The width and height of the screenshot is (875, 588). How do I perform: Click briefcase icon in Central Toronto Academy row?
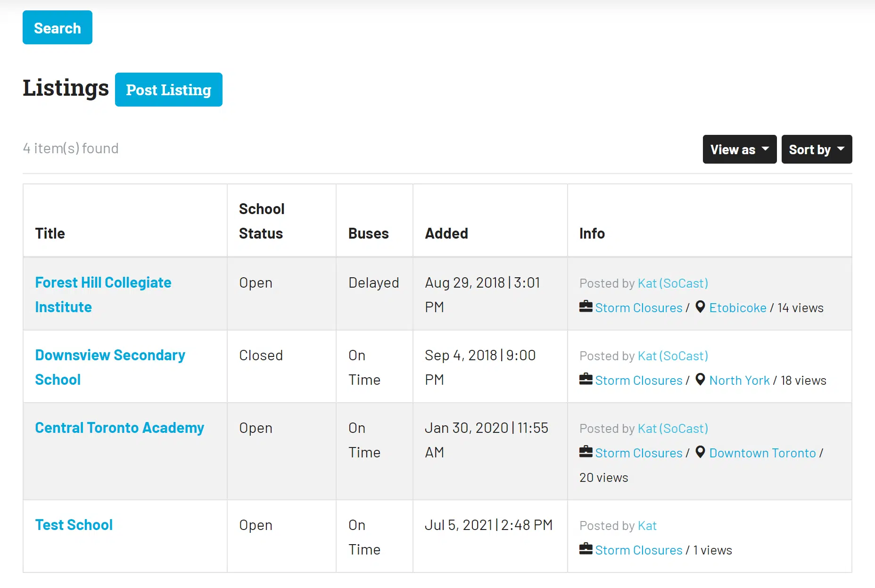point(586,452)
